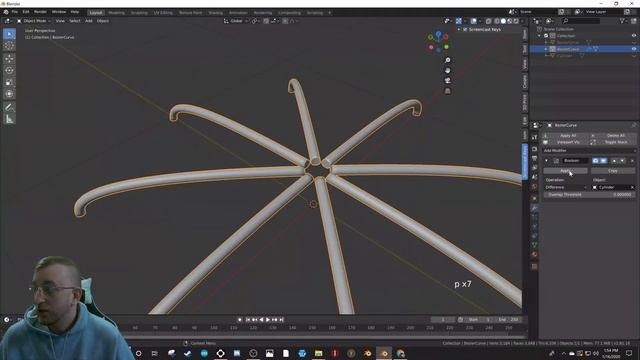Switch to Sculpting workspace tab
640x360 pixels.
tap(139, 13)
